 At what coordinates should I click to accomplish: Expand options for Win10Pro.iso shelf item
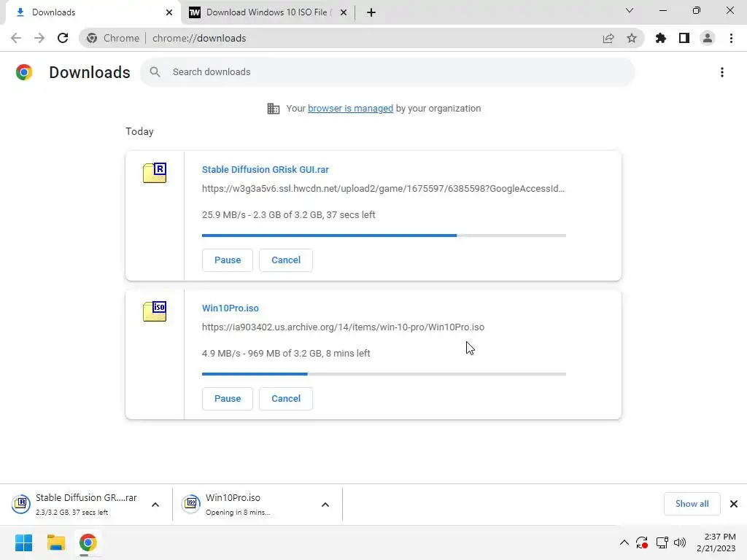pyautogui.click(x=325, y=505)
